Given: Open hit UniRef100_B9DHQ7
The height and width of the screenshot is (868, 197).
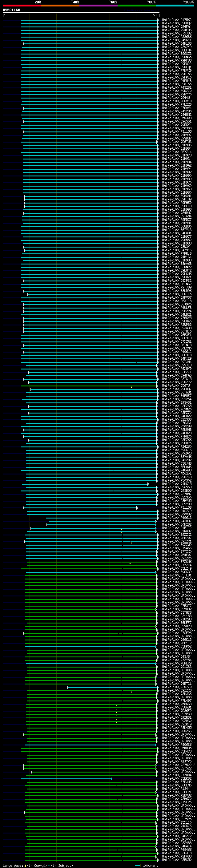Looking at the screenshot, I should point(176,23).
